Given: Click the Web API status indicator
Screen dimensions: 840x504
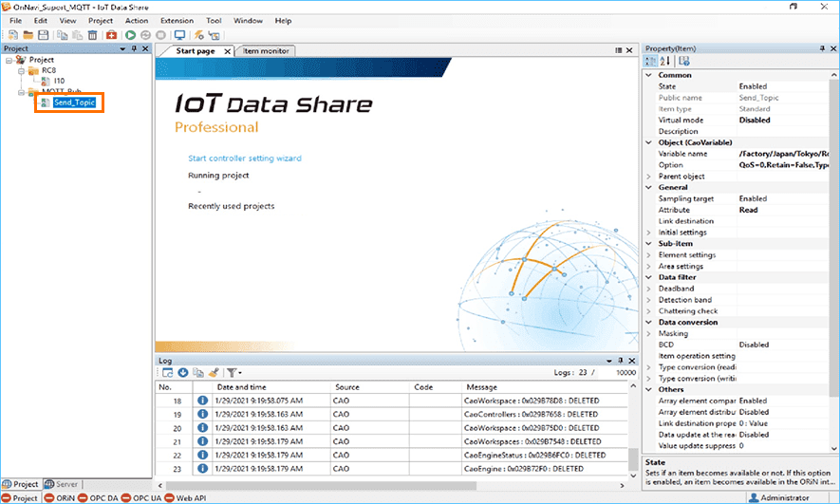Looking at the screenshot, I should pyautogui.click(x=185, y=498).
